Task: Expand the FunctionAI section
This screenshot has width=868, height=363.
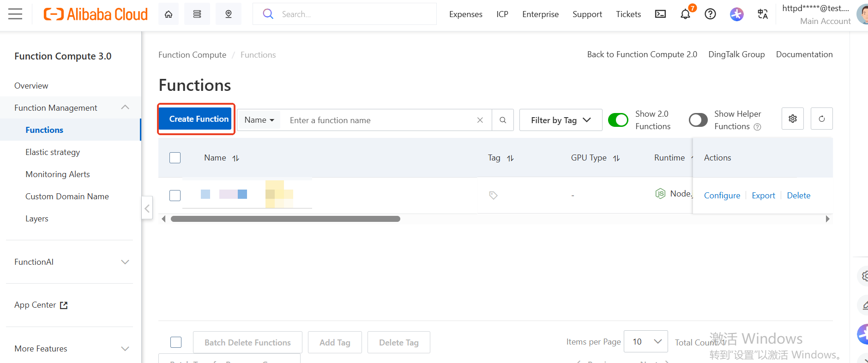Action: click(125, 262)
